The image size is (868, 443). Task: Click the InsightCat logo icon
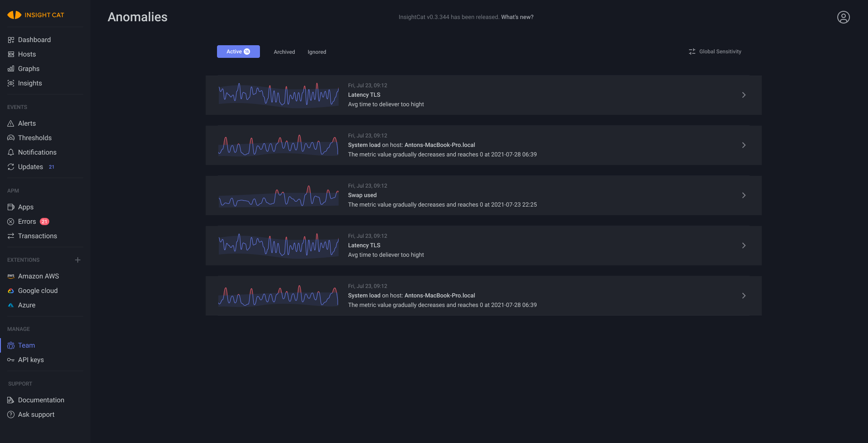tap(14, 15)
